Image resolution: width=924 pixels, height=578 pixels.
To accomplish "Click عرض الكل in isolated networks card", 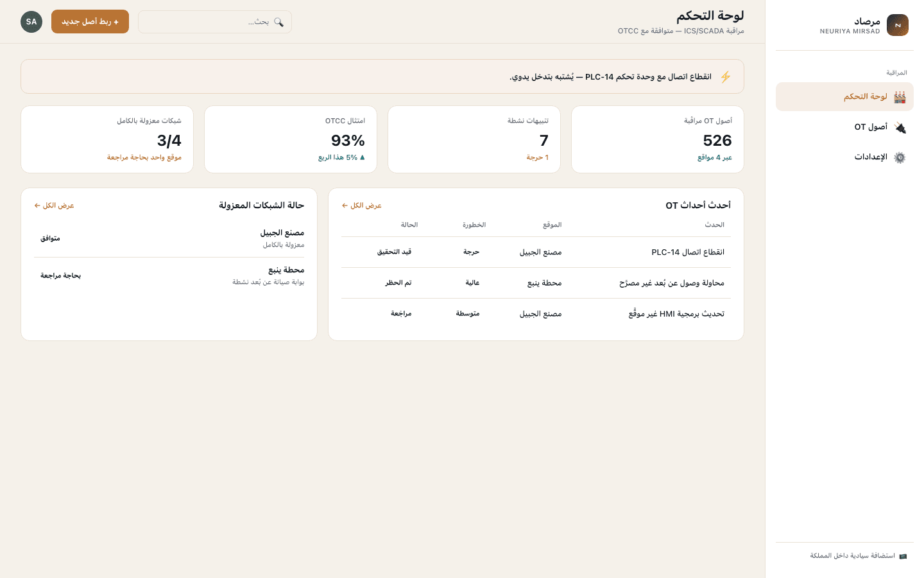I will point(55,206).
